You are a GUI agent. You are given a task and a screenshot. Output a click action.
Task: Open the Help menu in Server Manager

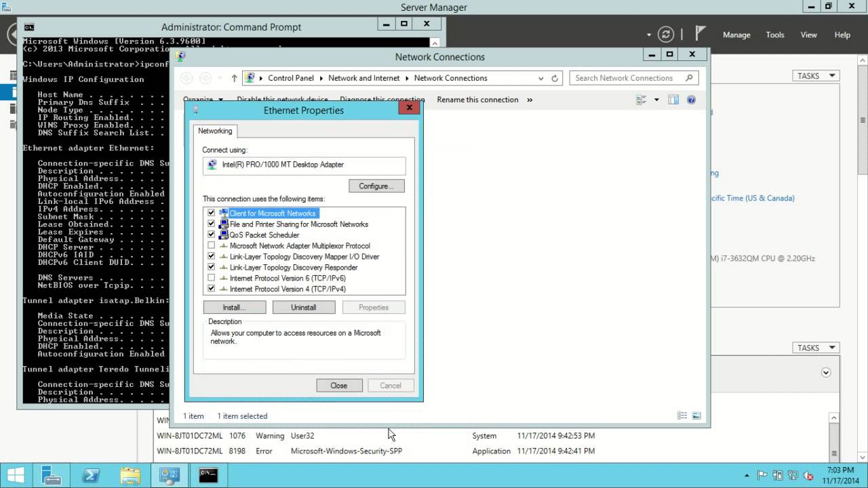click(842, 35)
